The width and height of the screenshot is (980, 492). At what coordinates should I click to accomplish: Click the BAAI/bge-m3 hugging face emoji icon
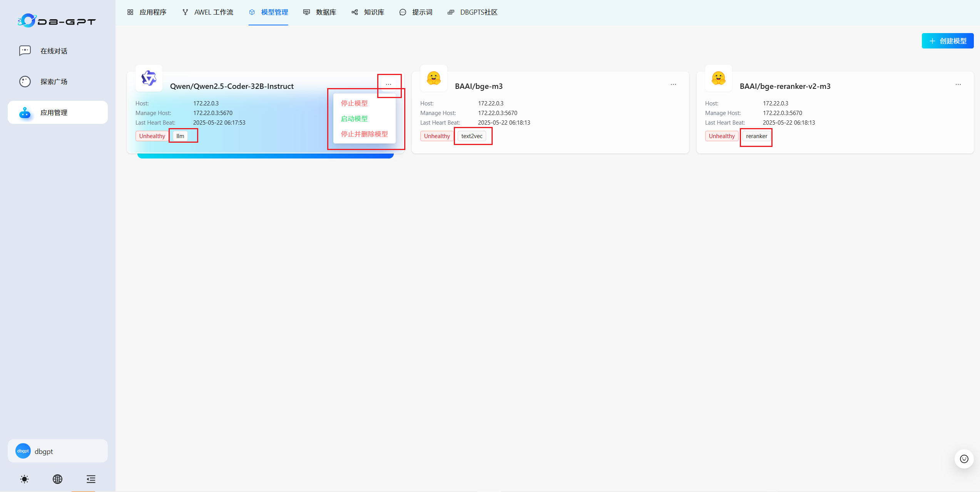(433, 78)
